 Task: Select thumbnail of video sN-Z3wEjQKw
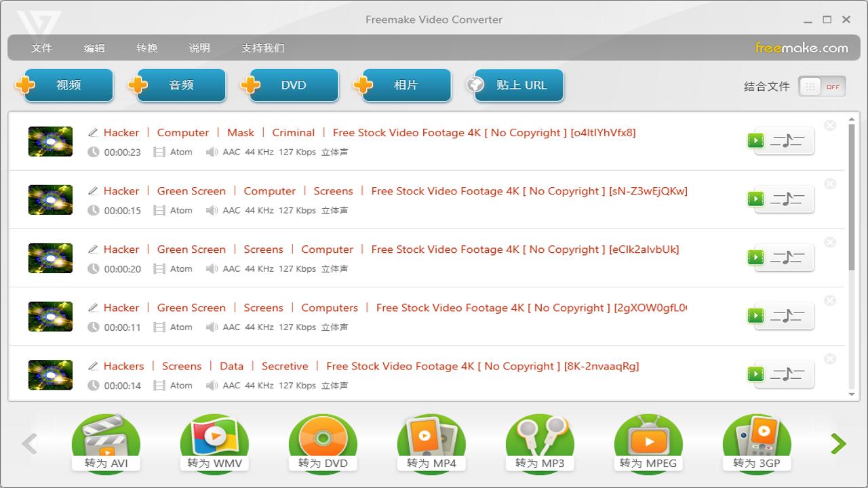pos(50,200)
